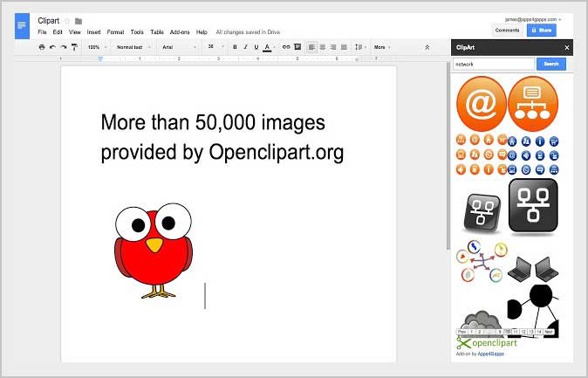Image resolution: width=588 pixels, height=378 pixels.
Task: Click the right indent marker on ruler
Action: click(x=357, y=59)
